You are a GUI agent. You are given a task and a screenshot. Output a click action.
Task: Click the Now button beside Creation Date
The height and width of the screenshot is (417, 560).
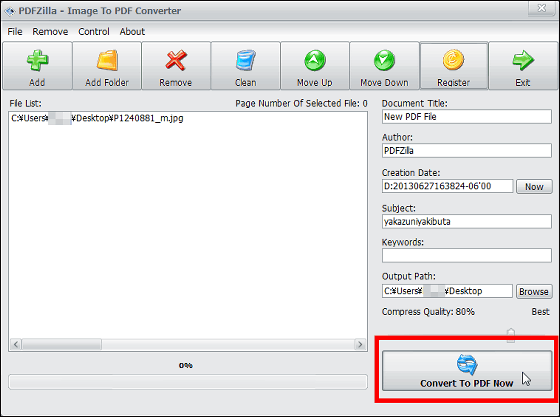[534, 187]
